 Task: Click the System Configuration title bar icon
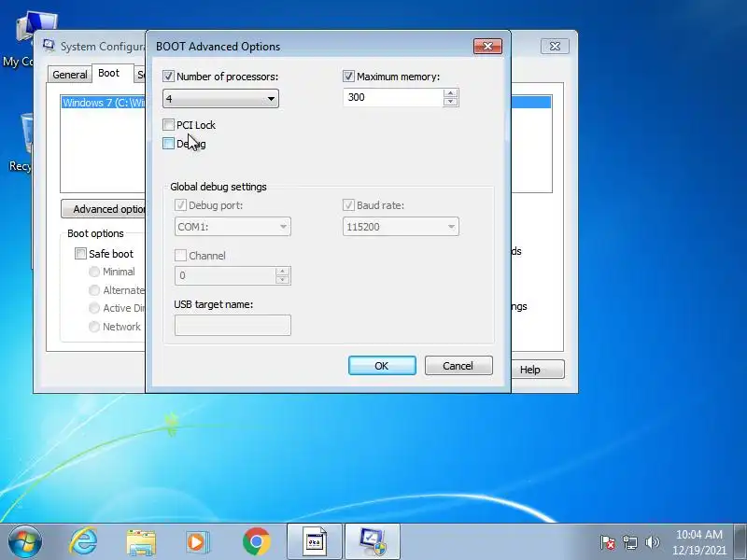(x=49, y=46)
